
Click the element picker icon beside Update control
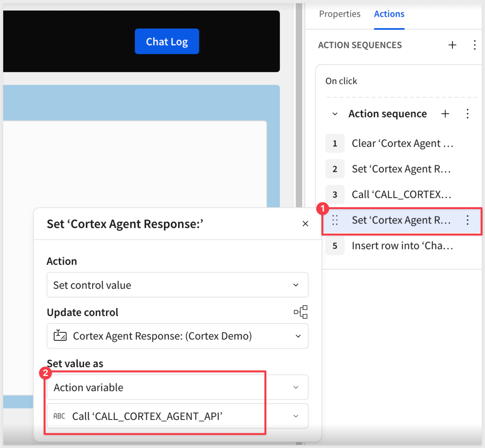(300, 312)
